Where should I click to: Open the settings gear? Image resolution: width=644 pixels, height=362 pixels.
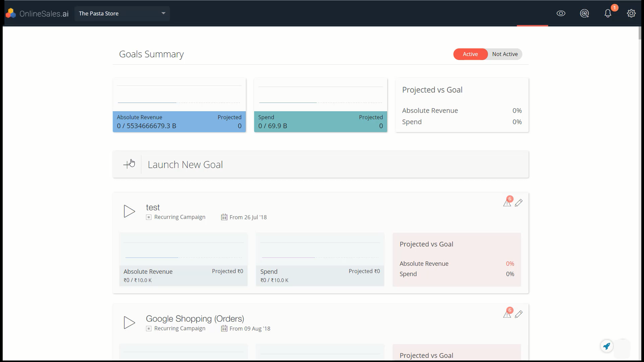coord(631,13)
